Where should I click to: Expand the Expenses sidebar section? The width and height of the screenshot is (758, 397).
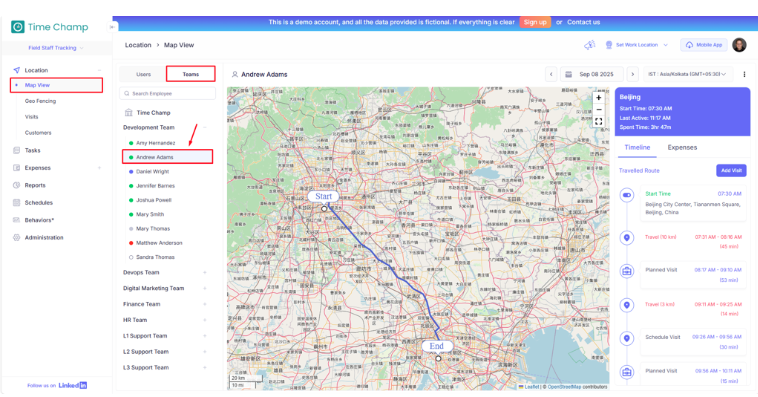100,168
